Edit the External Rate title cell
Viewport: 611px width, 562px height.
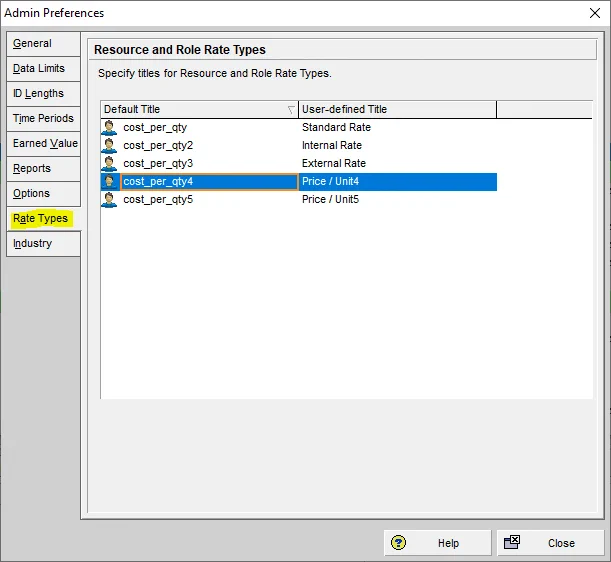click(x=397, y=163)
